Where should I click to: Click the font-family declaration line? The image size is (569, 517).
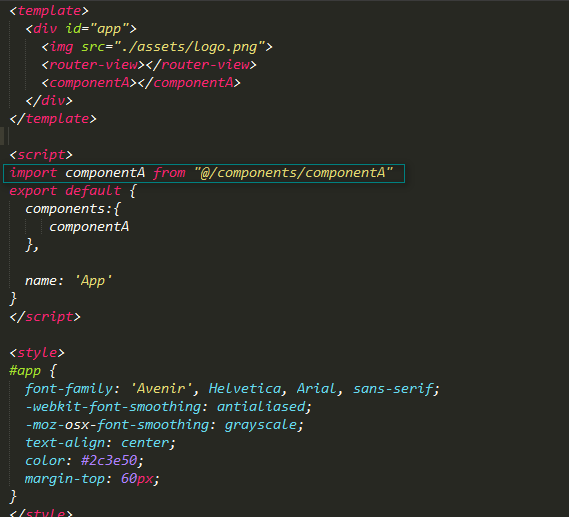[x=232, y=389]
